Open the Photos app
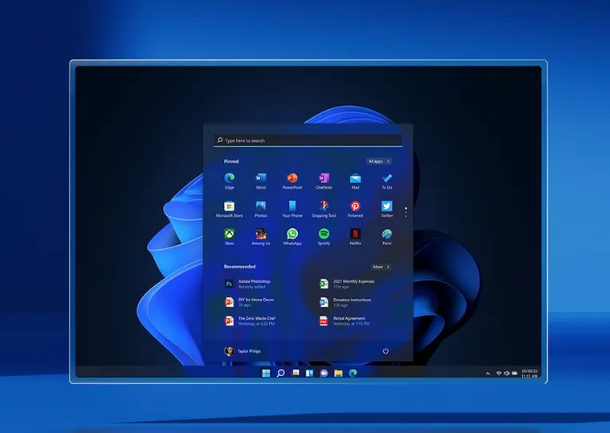 pos(261,209)
